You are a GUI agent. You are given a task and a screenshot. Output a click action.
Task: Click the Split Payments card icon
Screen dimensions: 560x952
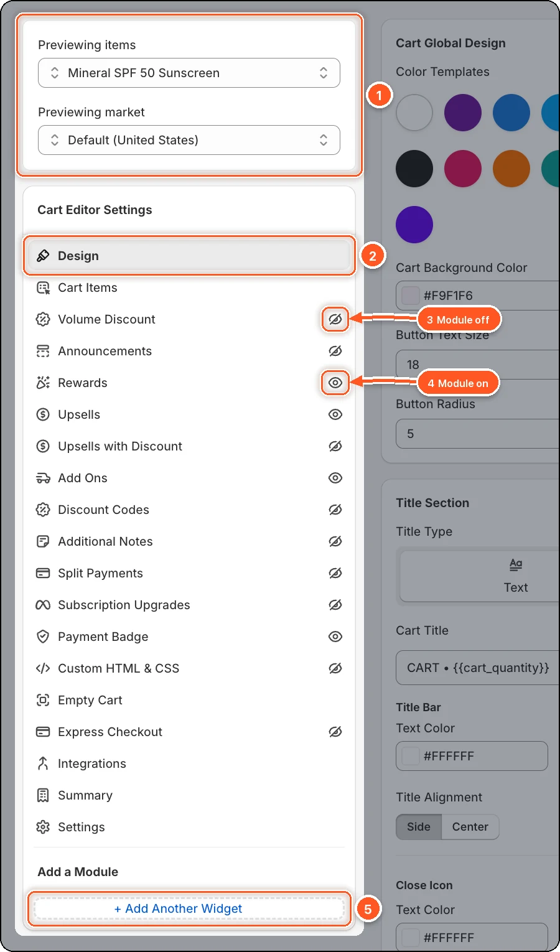click(x=43, y=573)
